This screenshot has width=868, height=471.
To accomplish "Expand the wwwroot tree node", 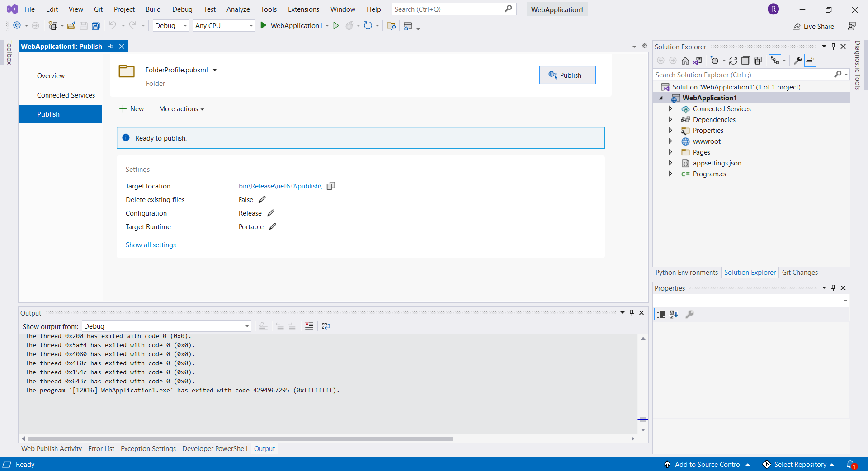I will [x=671, y=141].
